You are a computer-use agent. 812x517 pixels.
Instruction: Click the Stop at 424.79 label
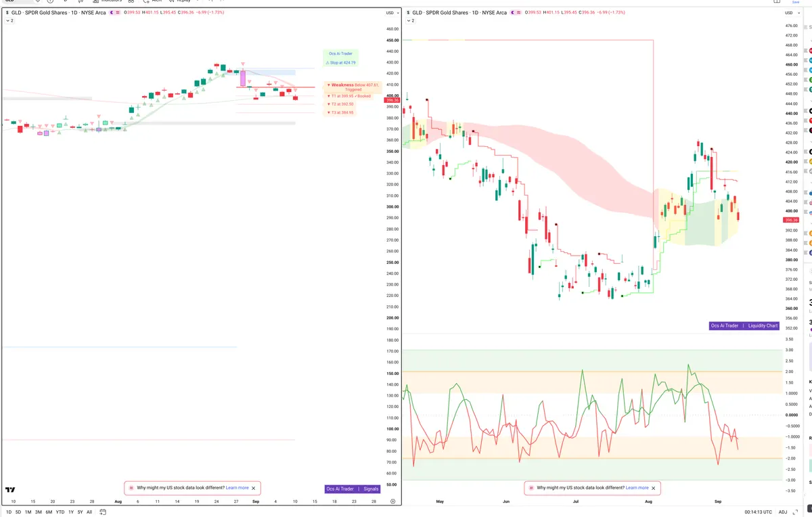[x=341, y=62]
